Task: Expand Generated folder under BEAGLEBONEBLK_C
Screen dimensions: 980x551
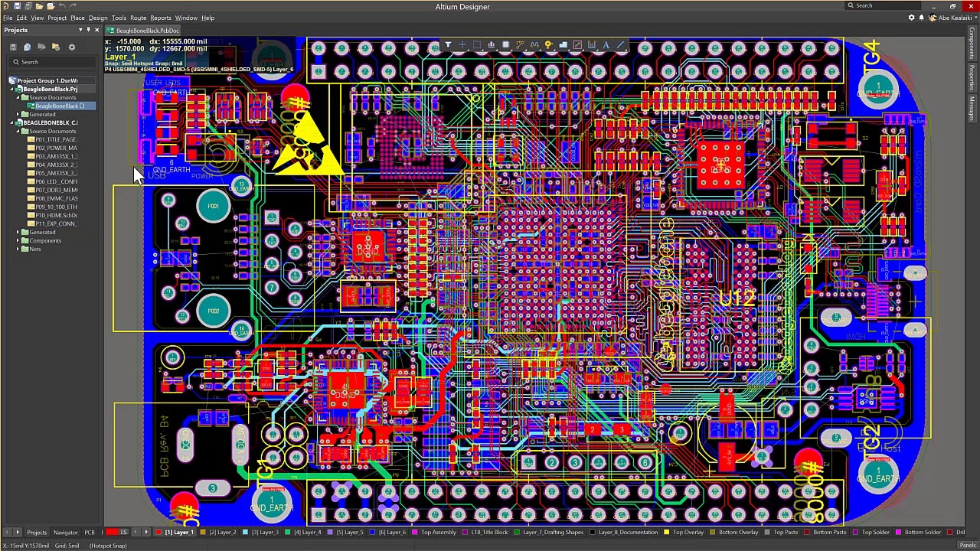Action: 18,233
